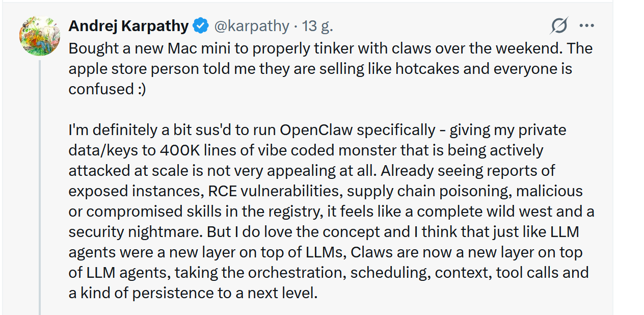644x315 pixels.
Task: Click the Grok explain-post icon
Action: pos(559,25)
